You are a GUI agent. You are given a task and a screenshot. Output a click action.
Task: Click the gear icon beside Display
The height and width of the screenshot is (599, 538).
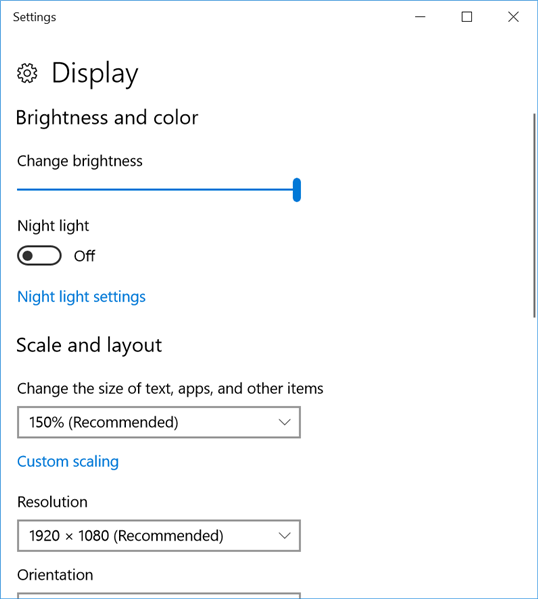pos(27,73)
